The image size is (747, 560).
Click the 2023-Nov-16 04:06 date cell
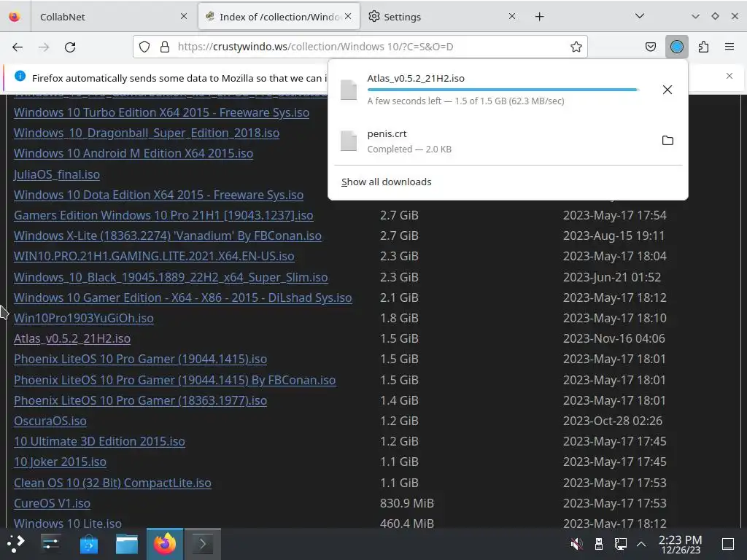click(x=614, y=338)
